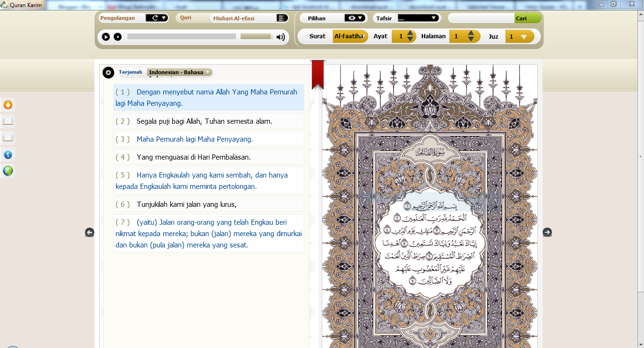
Task: Decrease the Halaman page with down arrow
Action: coord(471,40)
